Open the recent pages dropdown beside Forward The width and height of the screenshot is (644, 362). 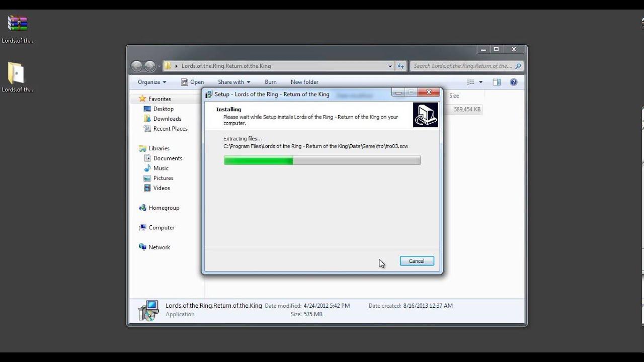[x=159, y=66]
